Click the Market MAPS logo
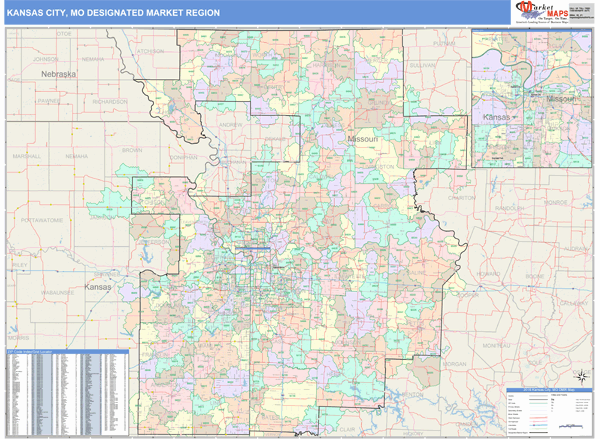600x439 pixels. pos(541,12)
